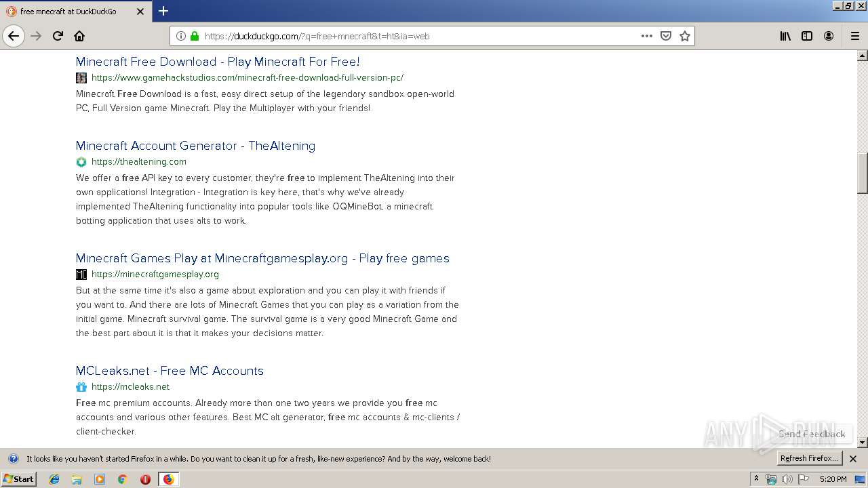
Task: Open media player taskbar icon
Action: point(100,479)
